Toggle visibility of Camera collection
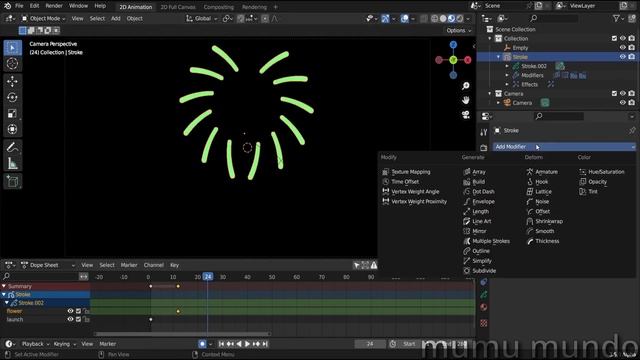 click(x=622, y=93)
